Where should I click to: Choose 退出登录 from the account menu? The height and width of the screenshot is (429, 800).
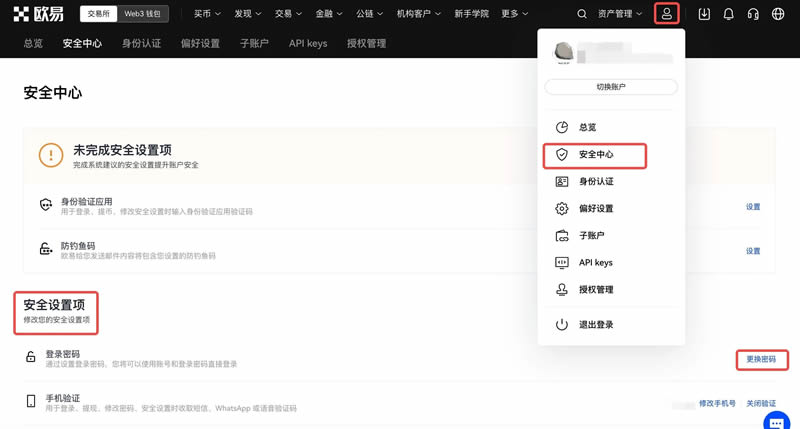tap(596, 325)
